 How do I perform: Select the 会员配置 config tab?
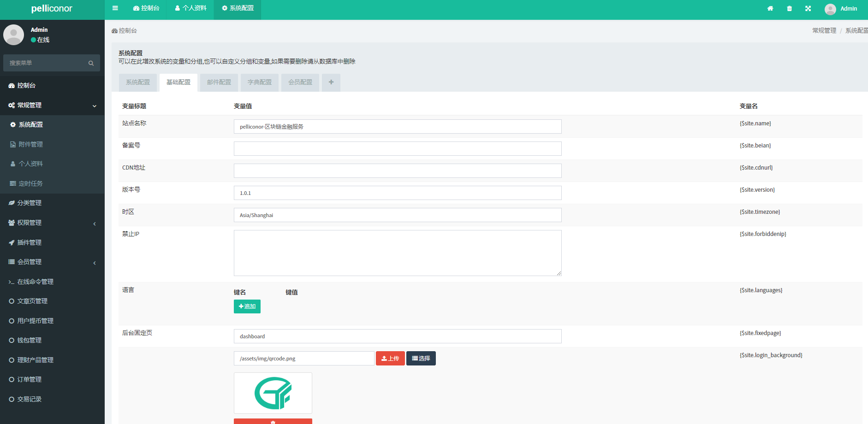[300, 82]
